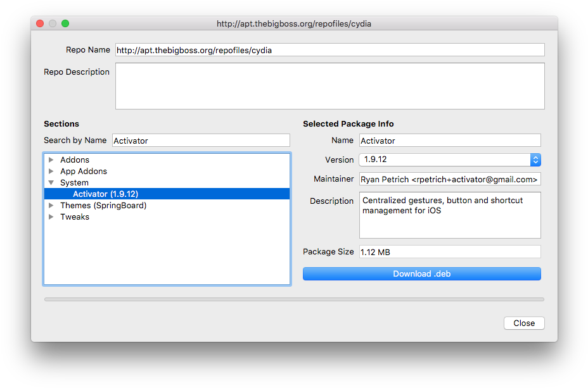Click the package Description text area
The height and width of the screenshot is (388, 588).
450,215
